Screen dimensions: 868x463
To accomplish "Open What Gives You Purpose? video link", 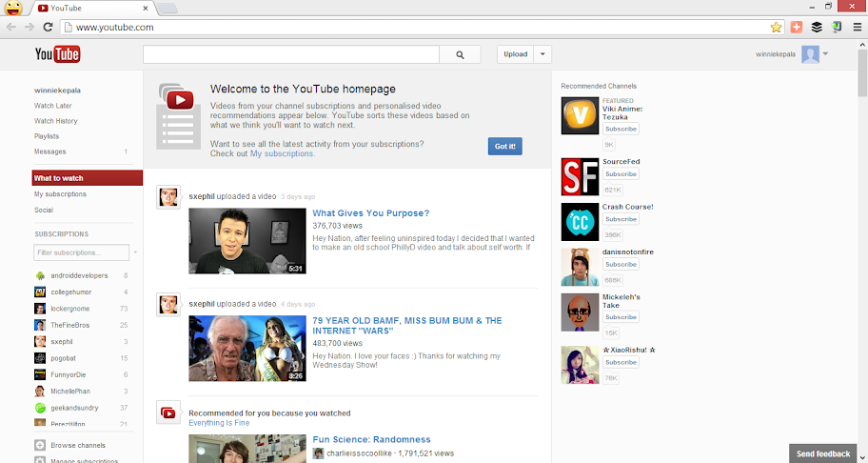I will (371, 213).
